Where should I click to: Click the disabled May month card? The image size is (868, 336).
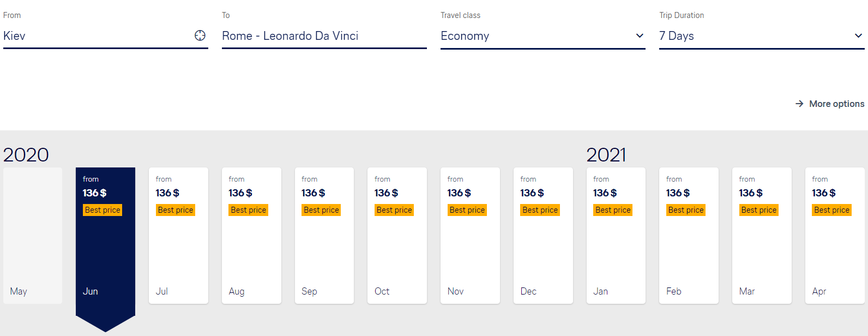click(33, 236)
